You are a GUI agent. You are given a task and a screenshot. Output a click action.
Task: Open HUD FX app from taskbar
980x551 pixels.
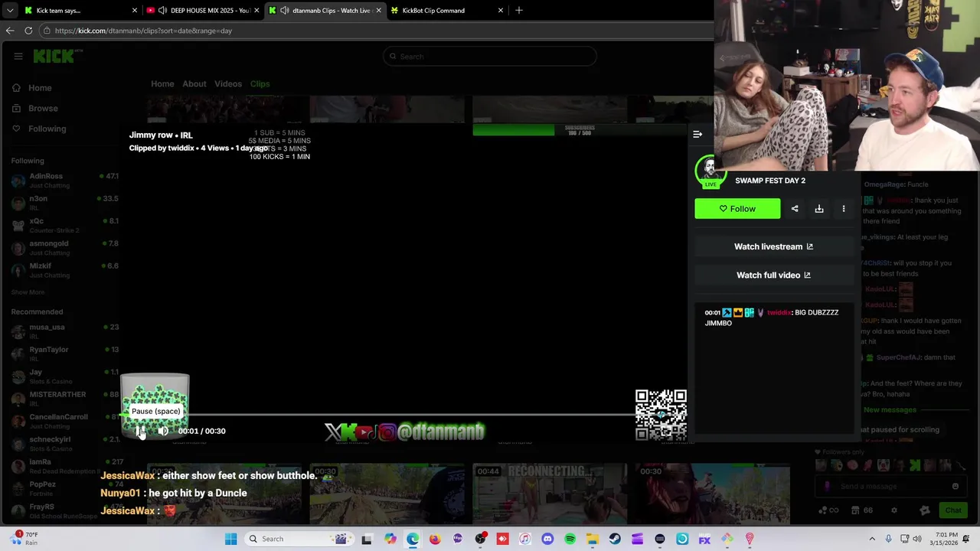[x=704, y=539]
